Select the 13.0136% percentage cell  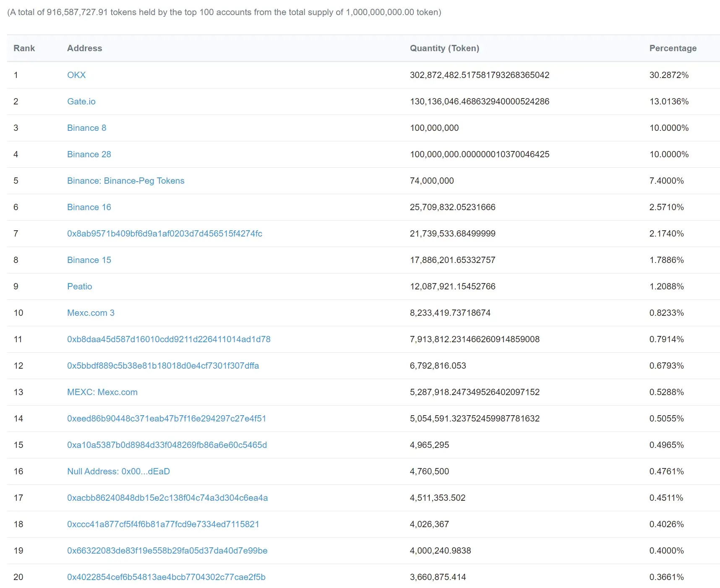pos(669,101)
